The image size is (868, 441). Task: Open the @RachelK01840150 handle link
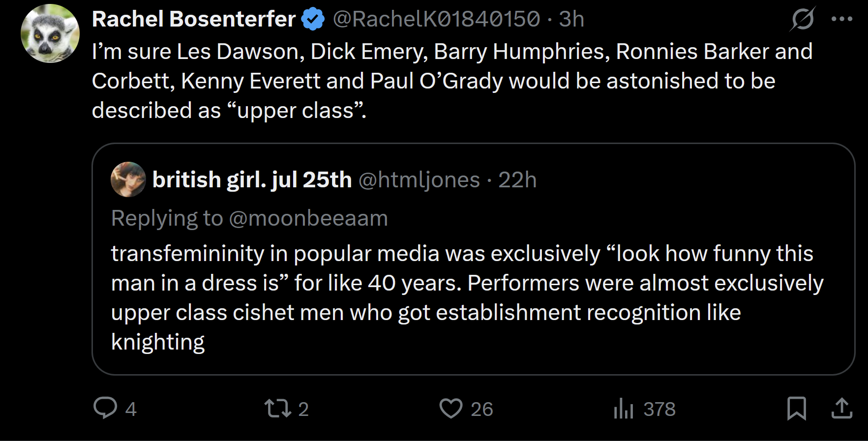click(437, 19)
